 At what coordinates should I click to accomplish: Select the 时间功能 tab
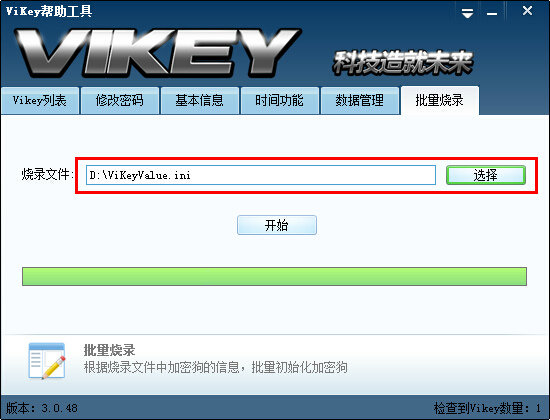(279, 101)
